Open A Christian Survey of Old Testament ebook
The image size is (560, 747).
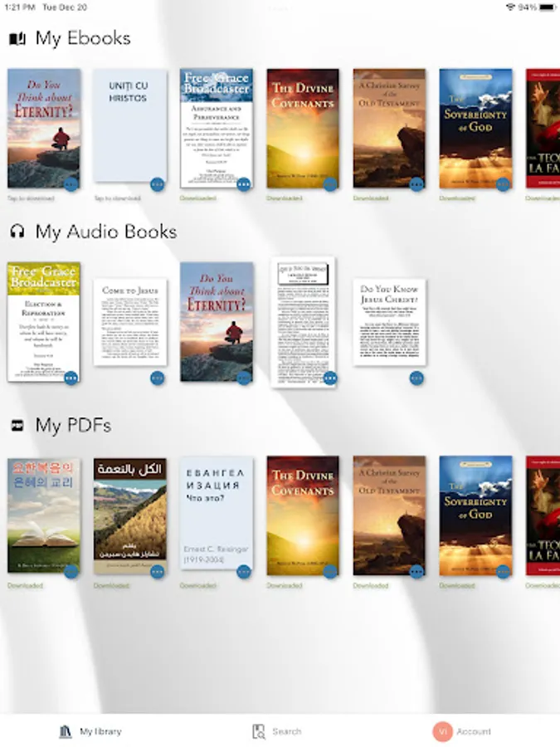389,128
